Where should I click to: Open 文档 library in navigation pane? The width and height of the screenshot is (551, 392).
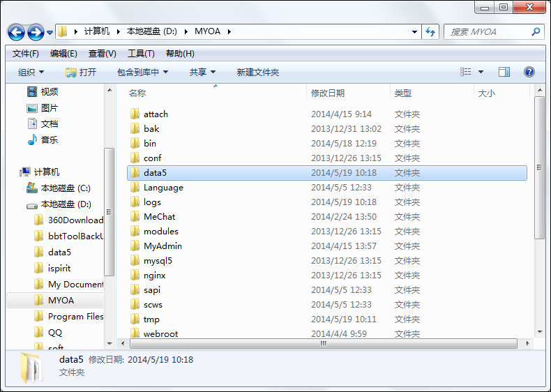coord(42,123)
